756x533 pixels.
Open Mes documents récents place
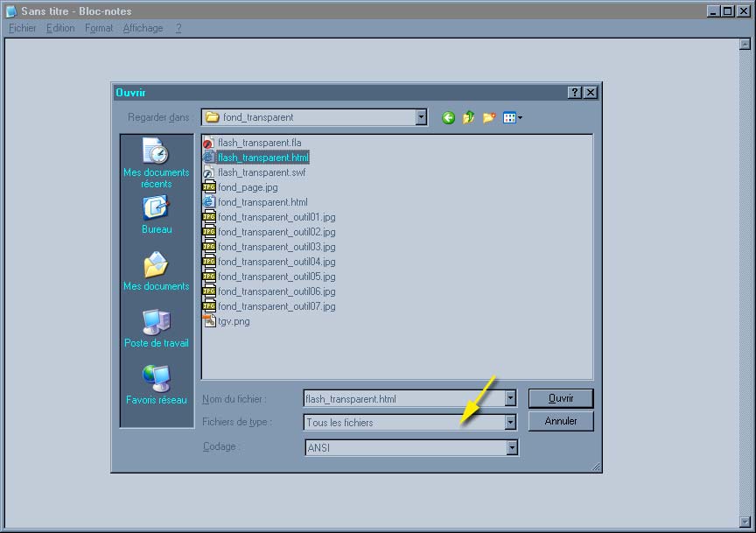[157, 164]
